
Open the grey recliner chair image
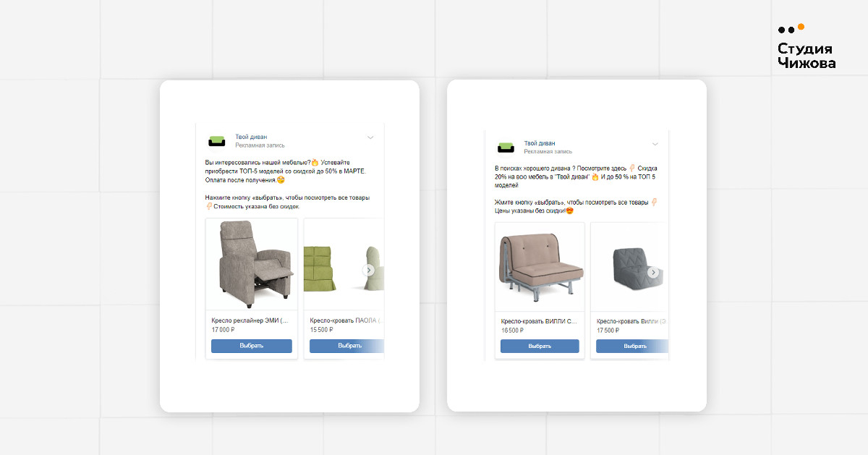pyautogui.click(x=252, y=263)
